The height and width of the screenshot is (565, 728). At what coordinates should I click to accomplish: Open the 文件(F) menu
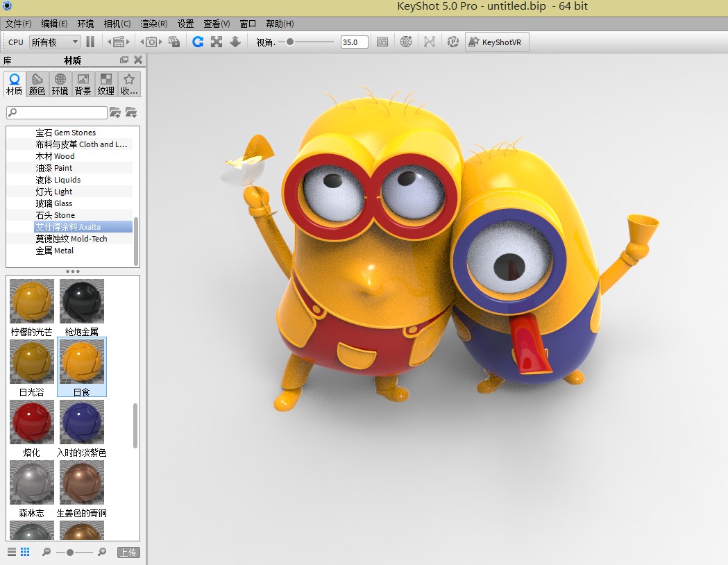18,24
